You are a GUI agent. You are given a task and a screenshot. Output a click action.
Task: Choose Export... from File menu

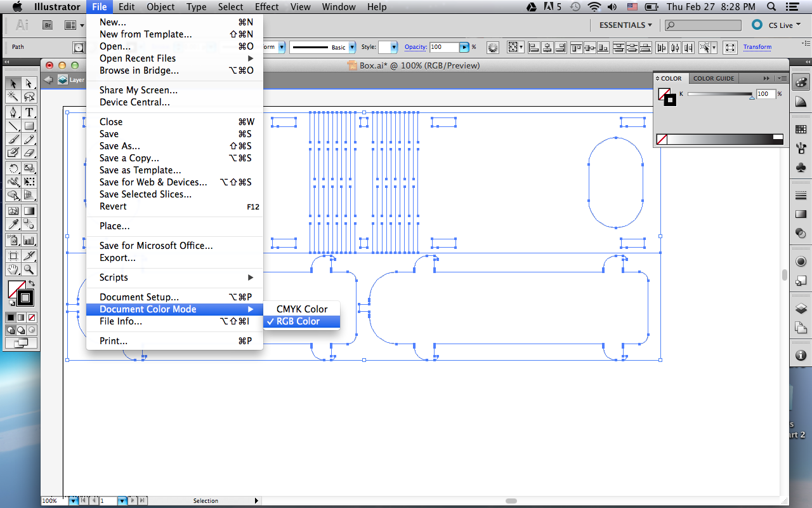[x=174, y=258]
